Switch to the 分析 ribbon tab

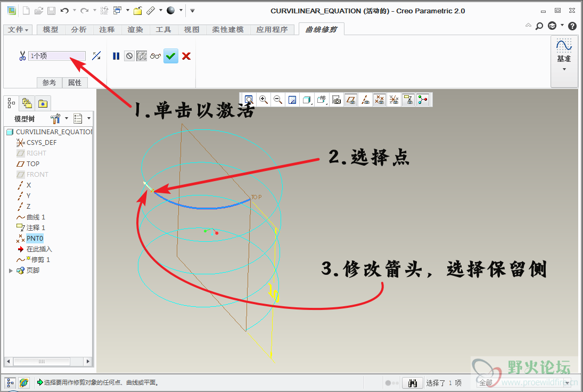coord(79,29)
